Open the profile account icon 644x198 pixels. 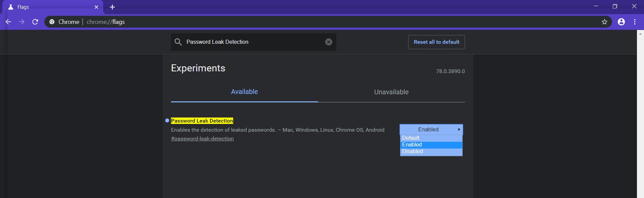[x=621, y=22]
